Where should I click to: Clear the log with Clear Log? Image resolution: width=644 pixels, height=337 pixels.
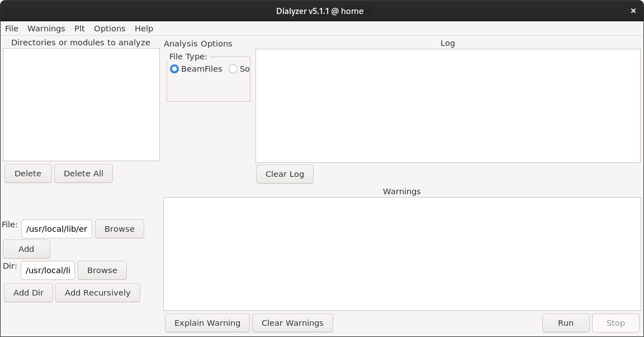[x=285, y=174]
